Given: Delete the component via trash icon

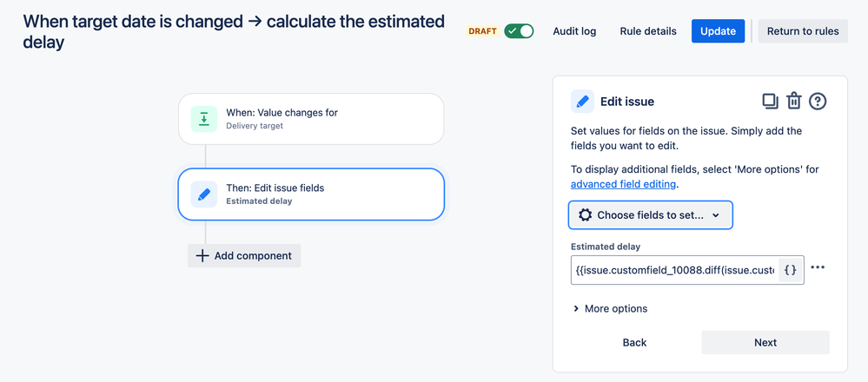Looking at the screenshot, I should click(793, 102).
